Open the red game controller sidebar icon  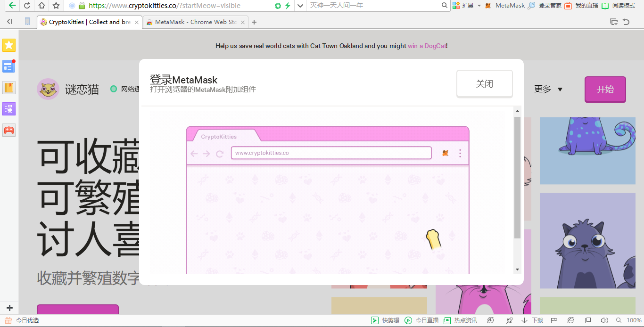click(x=9, y=130)
